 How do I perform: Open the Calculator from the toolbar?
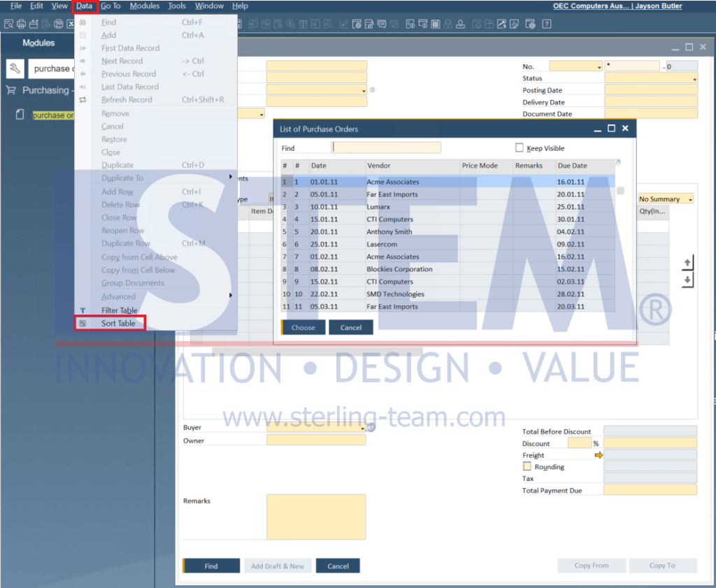(435, 24)
